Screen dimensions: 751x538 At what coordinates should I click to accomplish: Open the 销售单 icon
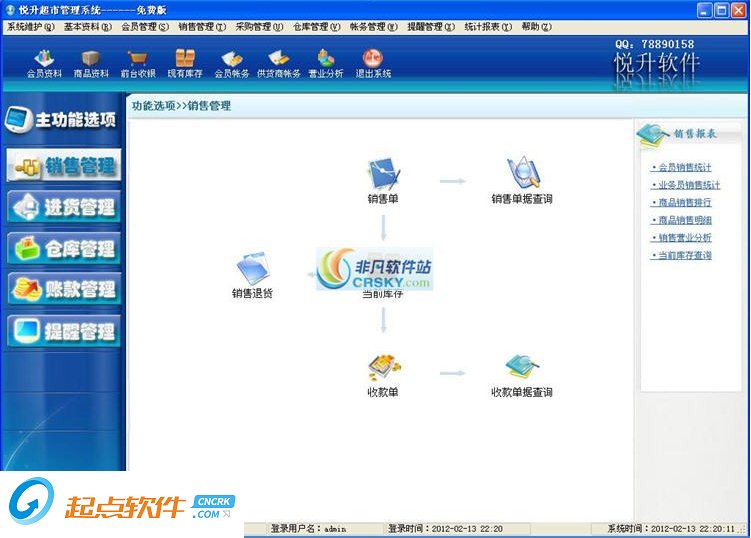pyautogui.click(x=383, y=181)
